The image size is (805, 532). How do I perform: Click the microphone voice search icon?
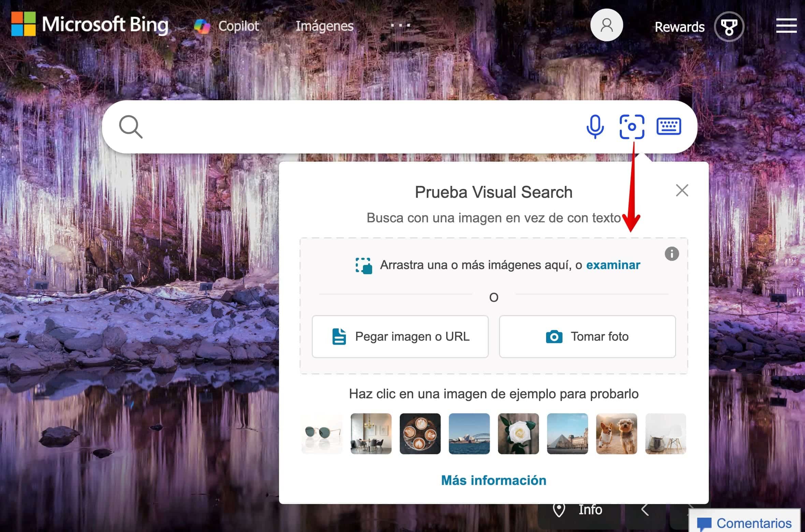coord(595,127)
